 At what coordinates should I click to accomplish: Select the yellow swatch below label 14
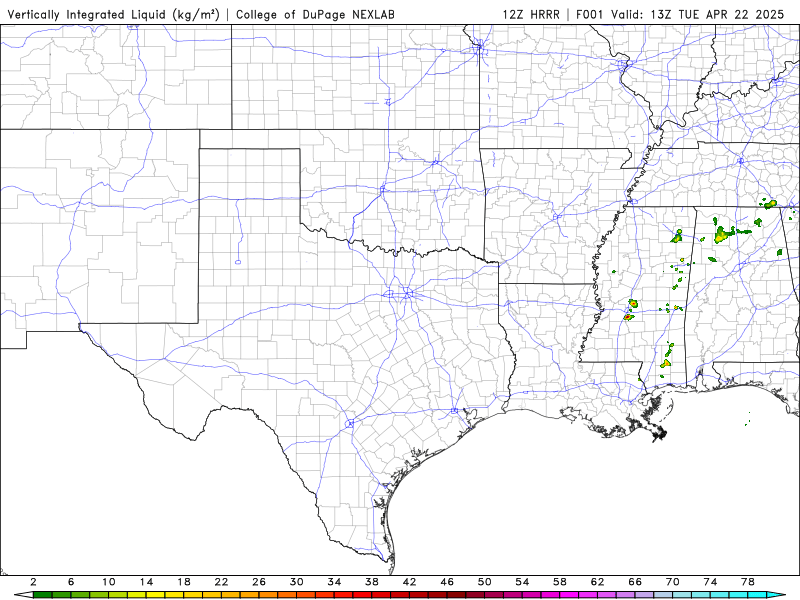click(156, 595)
